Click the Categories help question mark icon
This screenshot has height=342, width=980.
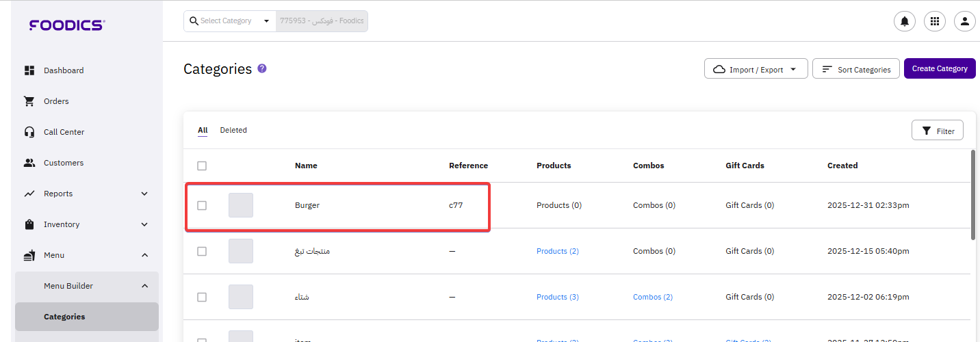[262, 68]
